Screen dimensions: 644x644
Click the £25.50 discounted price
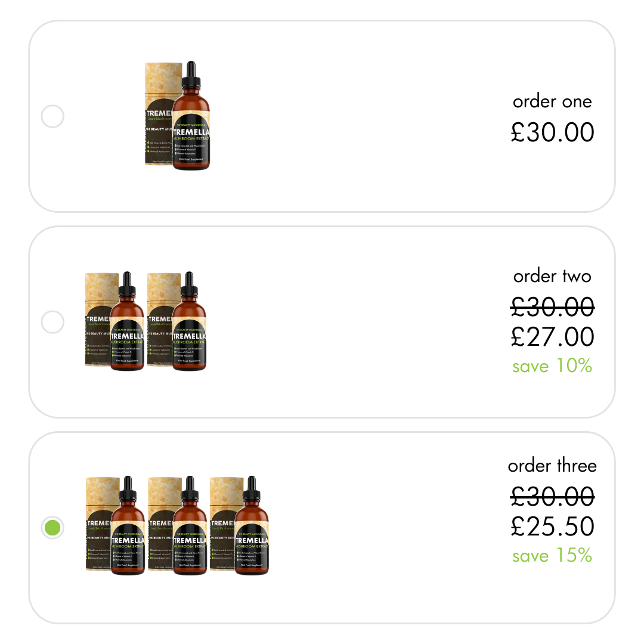tap(552, 527)
